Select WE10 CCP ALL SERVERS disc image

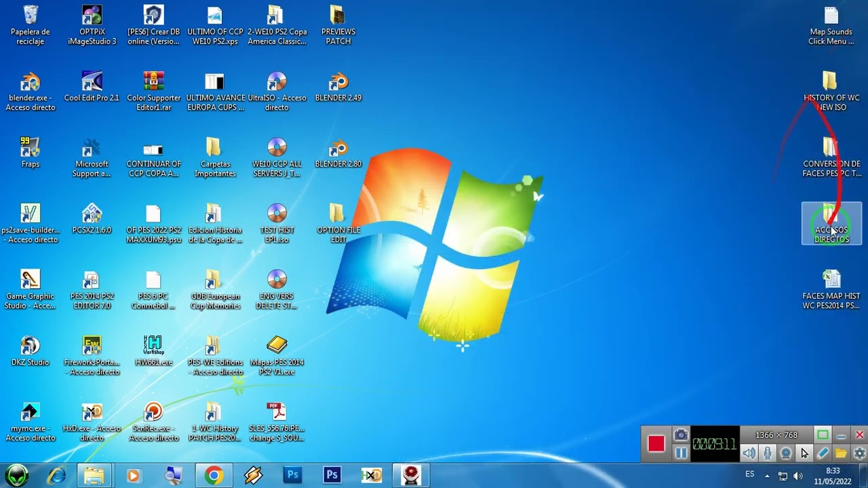coord(277,158)
